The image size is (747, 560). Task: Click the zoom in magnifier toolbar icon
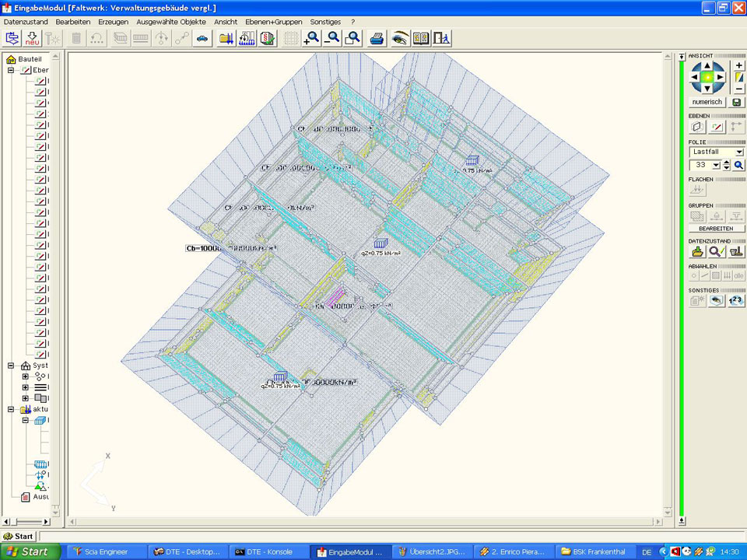click(x=312, y=38)
